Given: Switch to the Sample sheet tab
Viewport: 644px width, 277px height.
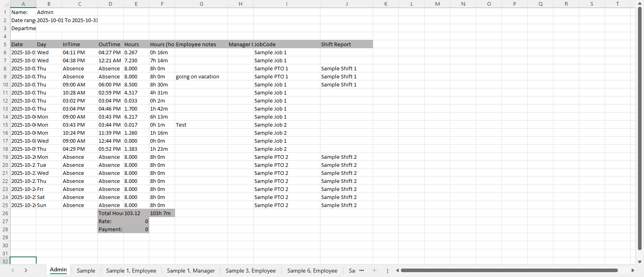Looking at the screenshot, I should 86,271.
